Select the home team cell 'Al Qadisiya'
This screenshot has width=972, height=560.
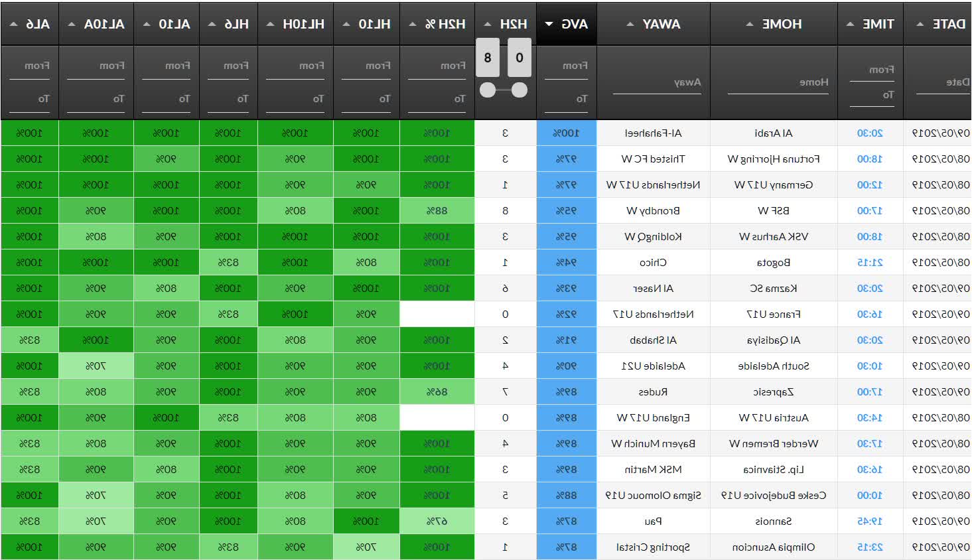pos(774,340)
